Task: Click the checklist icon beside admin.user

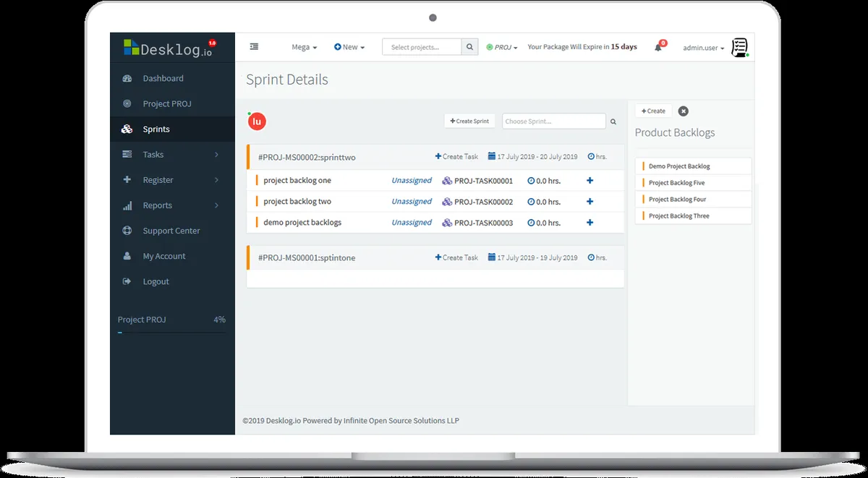Action: [x=739, y=48]
